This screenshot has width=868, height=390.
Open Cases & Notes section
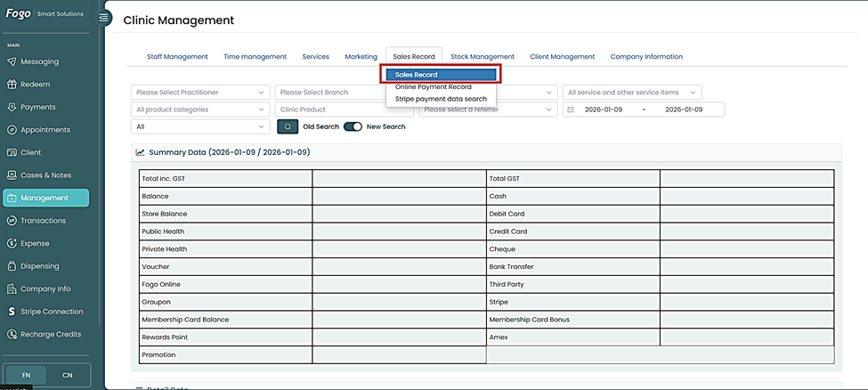[45, 175]
